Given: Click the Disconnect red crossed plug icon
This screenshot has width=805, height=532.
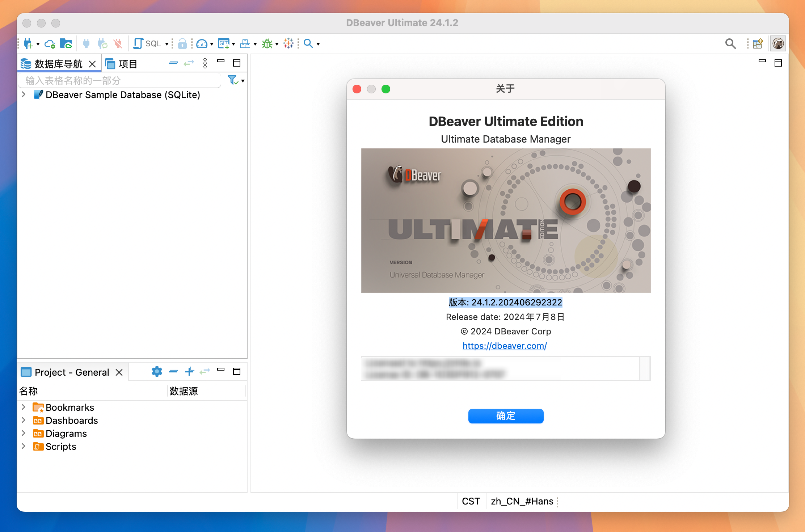Looking at the screenshot, I should (118, 44).
